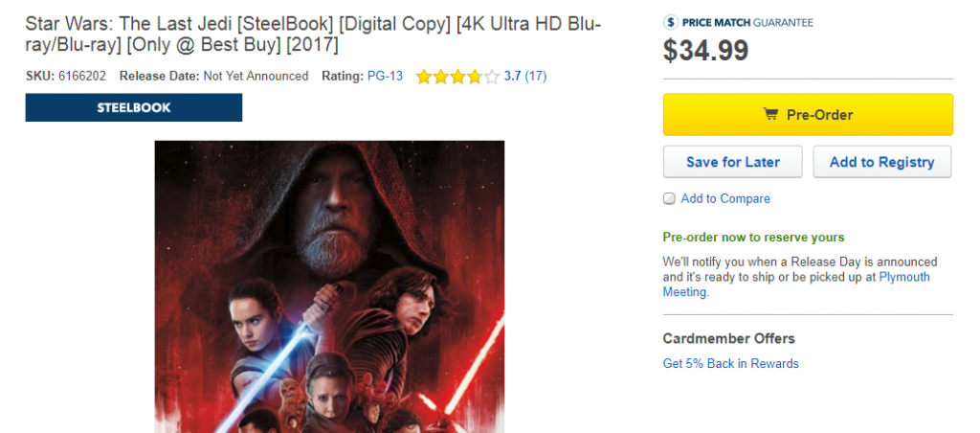Screen dimensions: 980x433
Task: Click the empty fifth rating star
Action: pos(492,77)
